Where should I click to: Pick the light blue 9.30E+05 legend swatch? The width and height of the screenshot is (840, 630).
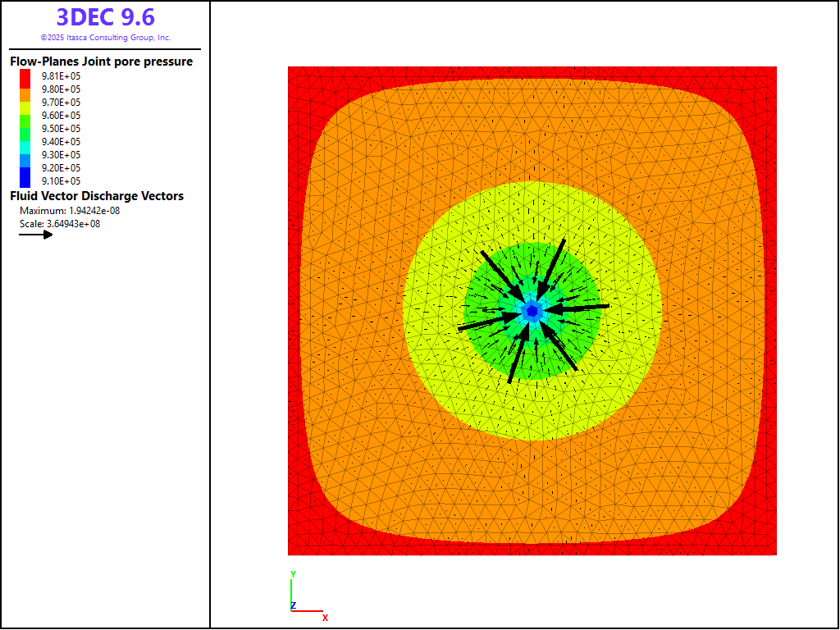click(25, 155)
